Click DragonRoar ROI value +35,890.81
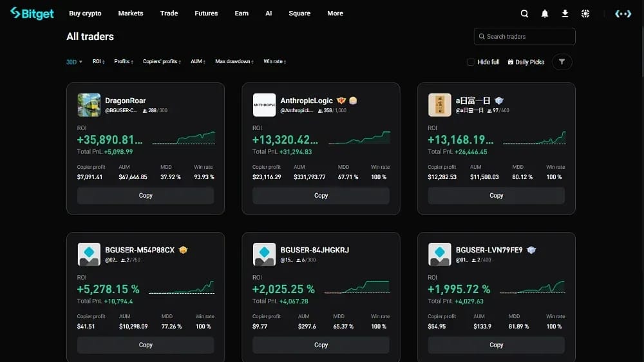Image resolution: width=644 pixels, height=362 pixels. point(109,140)
